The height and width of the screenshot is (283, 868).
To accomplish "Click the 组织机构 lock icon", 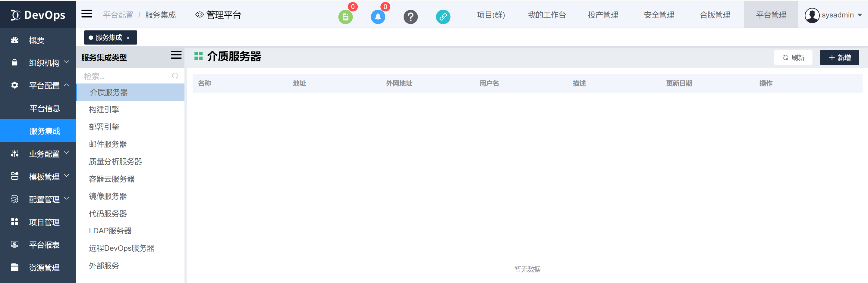I will coord(14,63).
